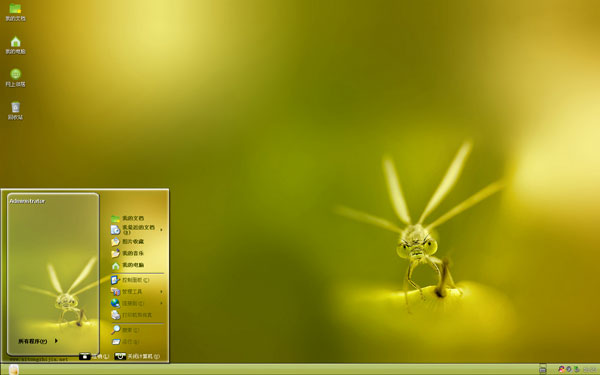Click the green system tray icon
Viewport: 600px width, 375px height.
click(576, 369)
